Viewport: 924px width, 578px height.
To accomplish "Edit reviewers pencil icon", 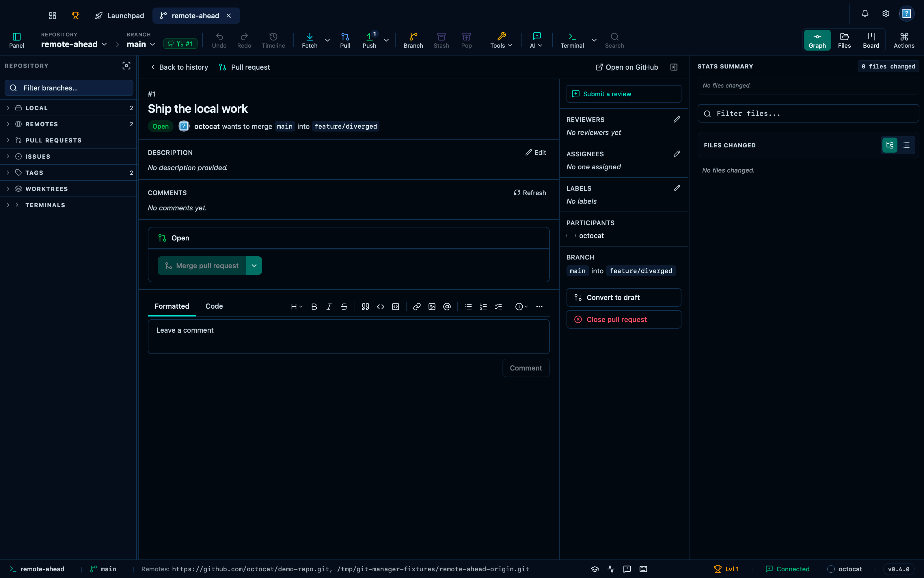I will click(x=677, y=120).
